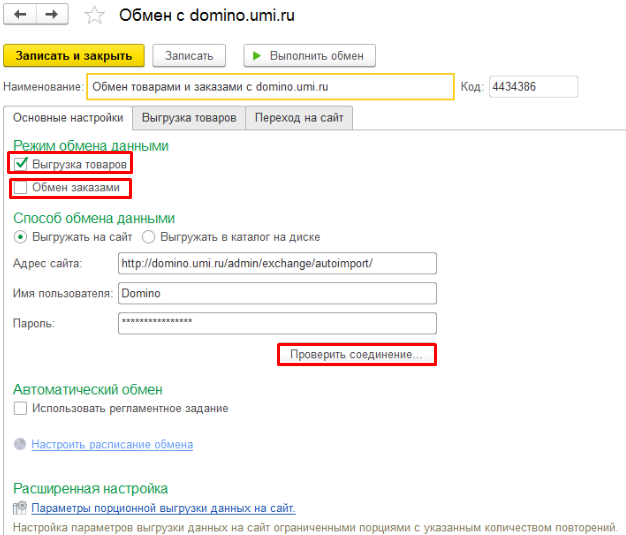Click the 'Автоматический обмен' heading
This screenshot has height=535, width=626.
tap(88, 390)
